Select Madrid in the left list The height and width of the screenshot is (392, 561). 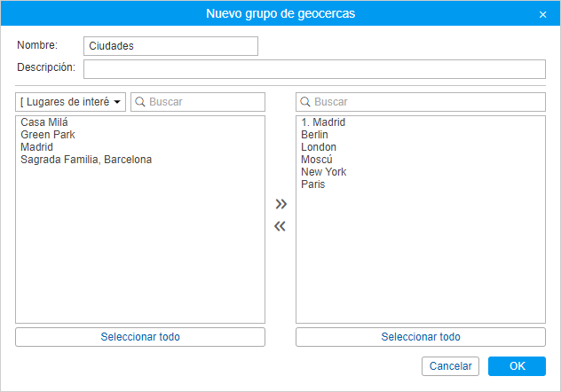click(x=37, y=147)
